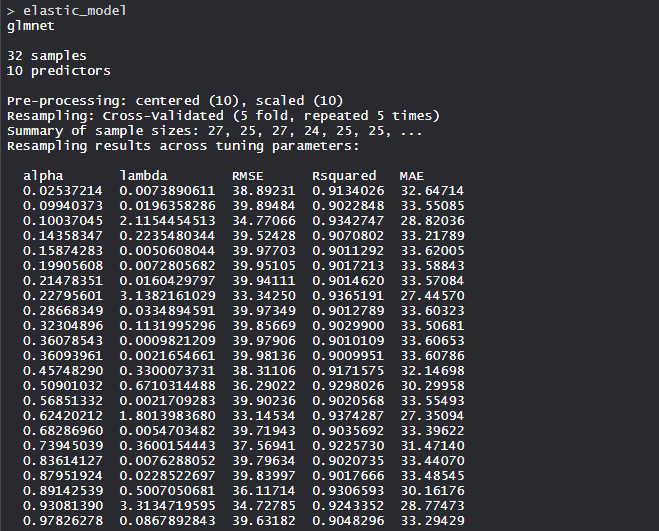Click alpha value 0.22795601
This screenshot has width=659, height=531.
click(63, 296)
